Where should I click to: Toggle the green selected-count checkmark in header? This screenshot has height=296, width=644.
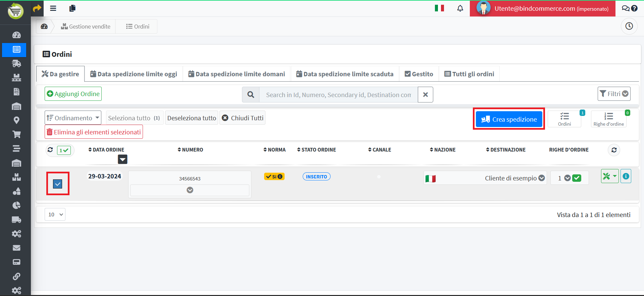coord(64,150)
